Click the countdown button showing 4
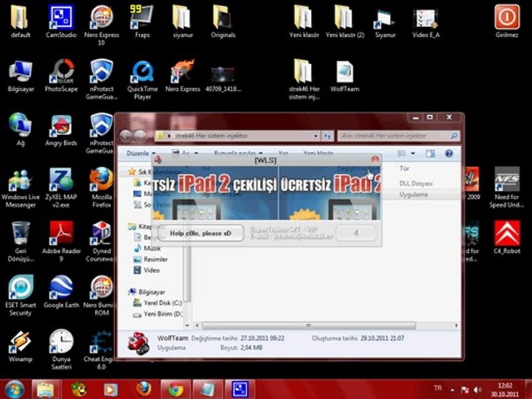 click(356, 233)
